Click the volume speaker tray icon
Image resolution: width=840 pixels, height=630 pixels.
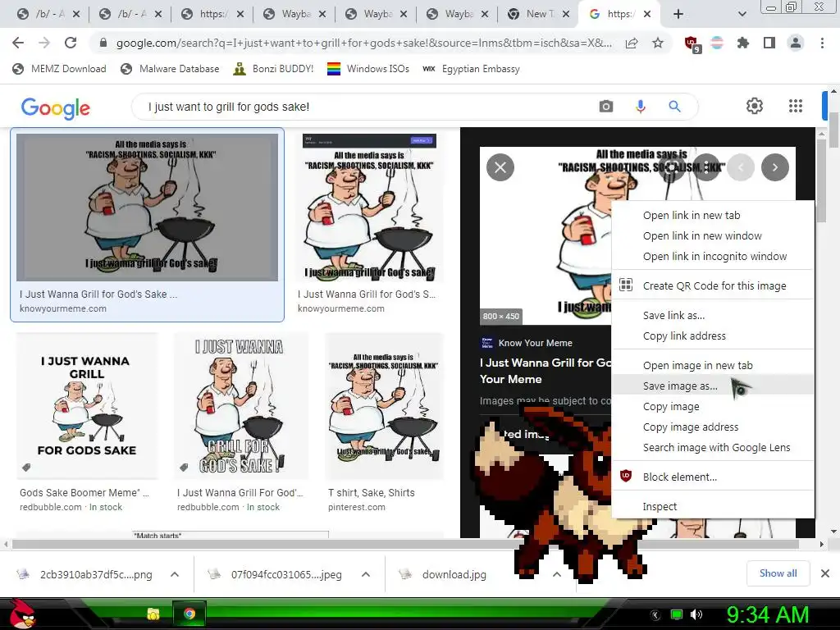click(696, 614)
